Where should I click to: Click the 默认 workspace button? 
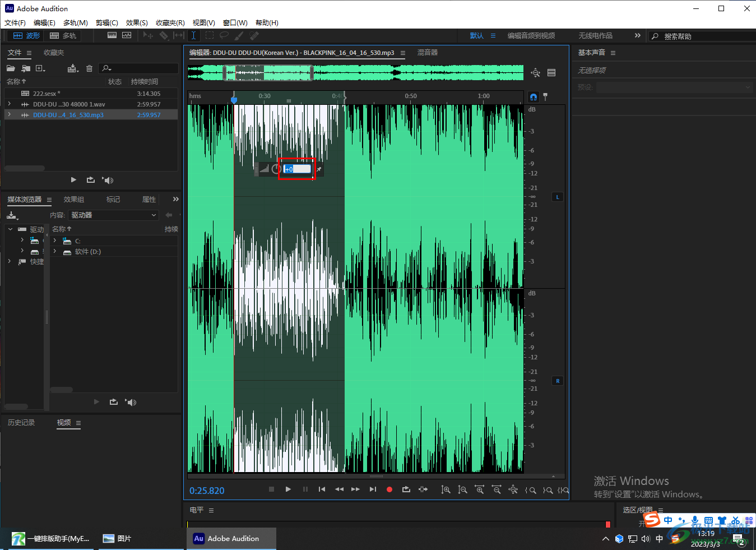pos(477,36)
